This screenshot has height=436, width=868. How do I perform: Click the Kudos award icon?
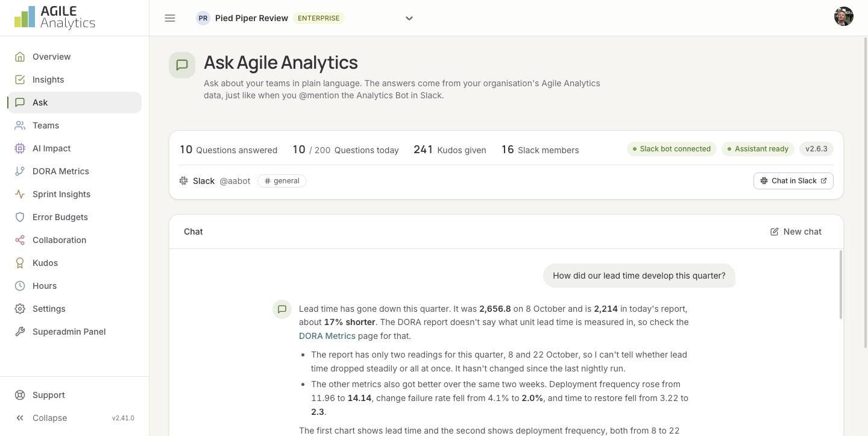pos(20,263)
